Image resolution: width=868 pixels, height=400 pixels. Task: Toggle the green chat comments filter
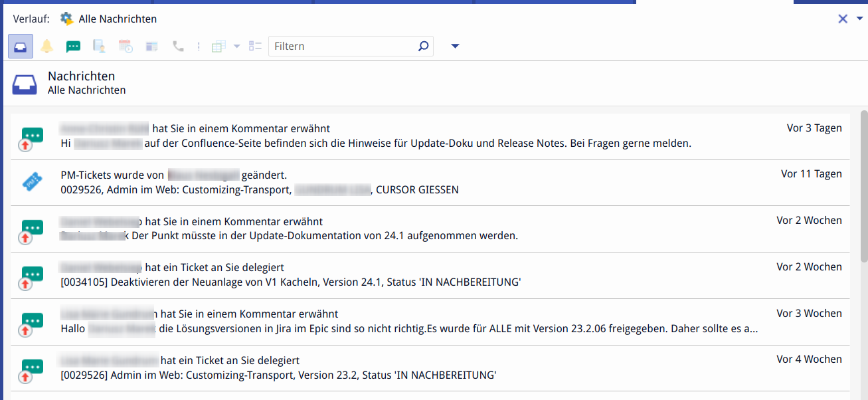click(73, 47)
